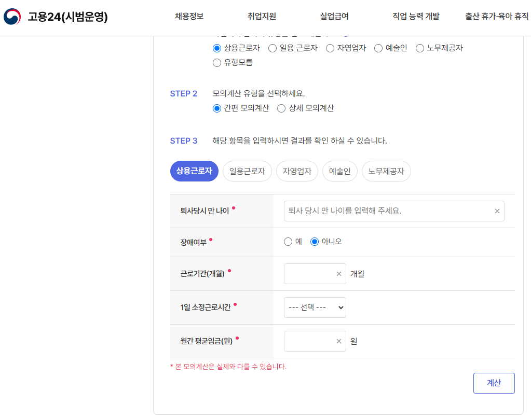The height and width of the screenshot is (420, 531).
Task: Switch to the 일용근로자 tab
Action: 247,171
